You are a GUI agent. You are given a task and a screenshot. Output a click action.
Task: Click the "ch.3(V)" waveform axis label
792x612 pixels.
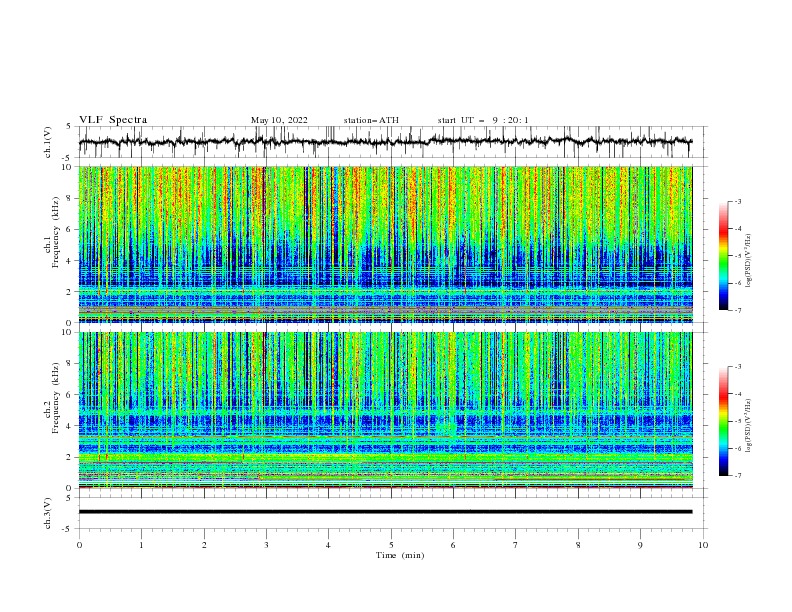point(48,513)
